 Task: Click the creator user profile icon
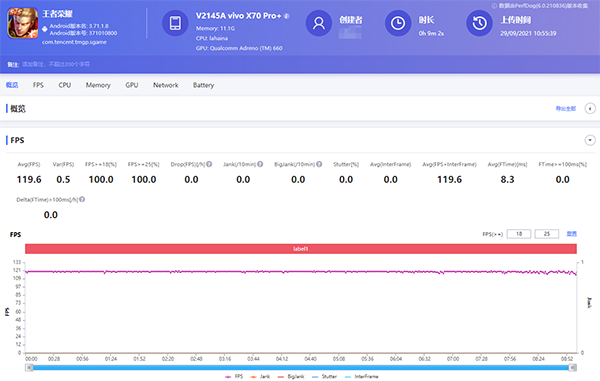319,23
